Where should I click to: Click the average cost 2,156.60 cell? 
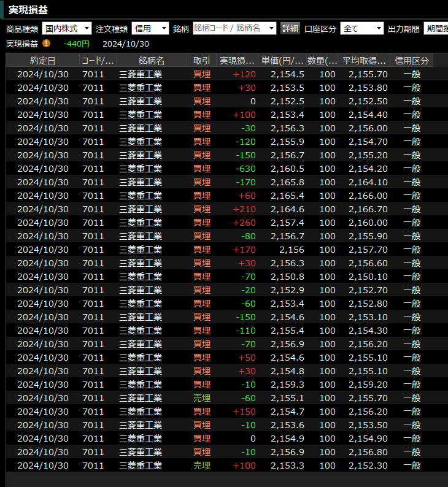tap(368, 263)
